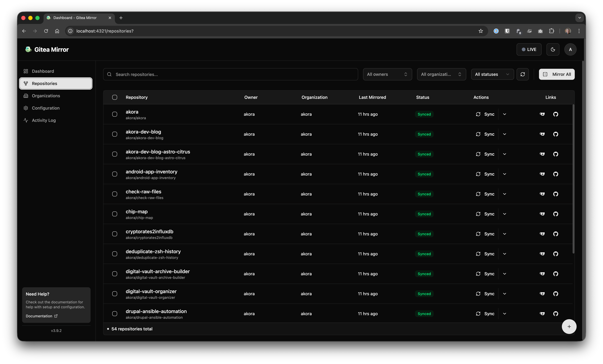Viewport: 603px width, 364px height.
Task: Select the android-app-inventory row checkbox
Action: click(115, 174)
